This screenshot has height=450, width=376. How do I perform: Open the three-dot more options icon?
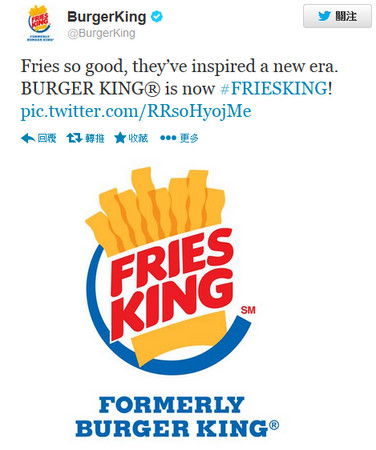168,138
